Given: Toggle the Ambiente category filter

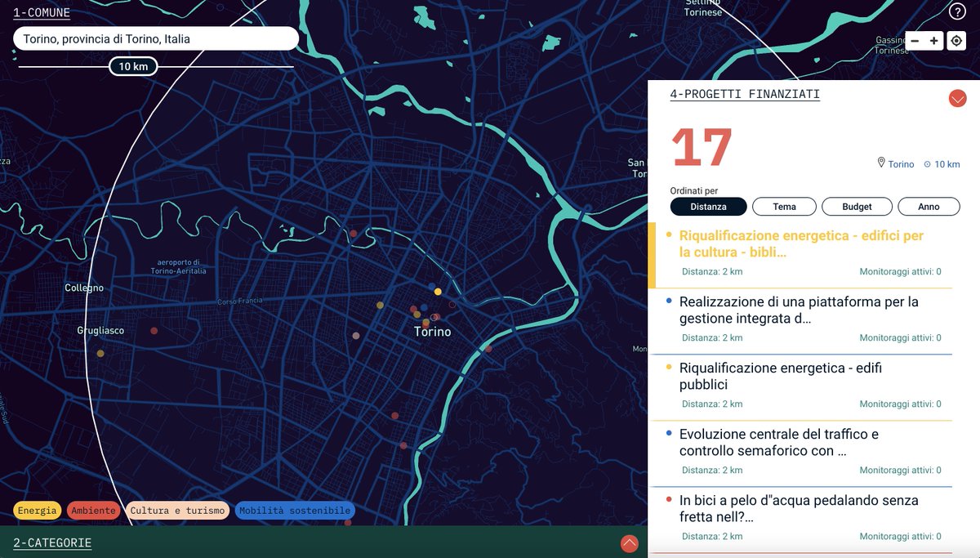Looking at the screenshot, I should (x=93, y=511).
